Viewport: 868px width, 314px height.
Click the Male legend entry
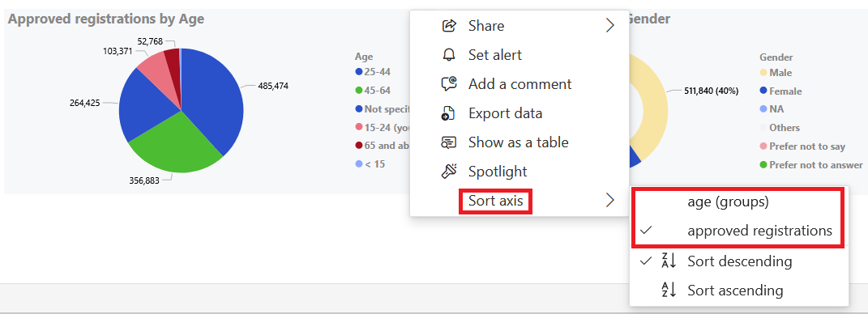coord(776,72)
